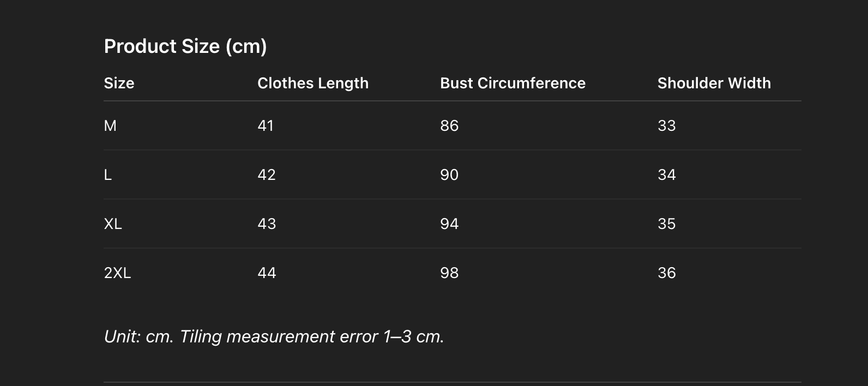Click the XL size row label

pyautogui.click(x=113, y=224)
